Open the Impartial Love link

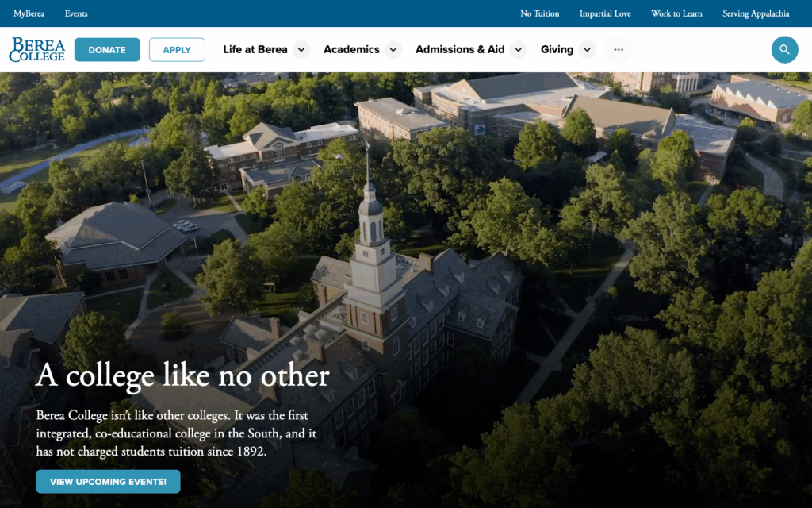click(605, 13)
